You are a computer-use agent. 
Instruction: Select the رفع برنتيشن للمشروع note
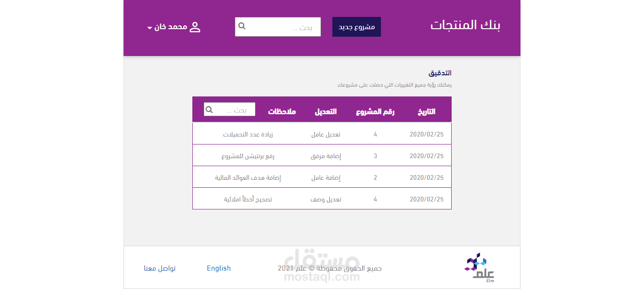point(248,156)
